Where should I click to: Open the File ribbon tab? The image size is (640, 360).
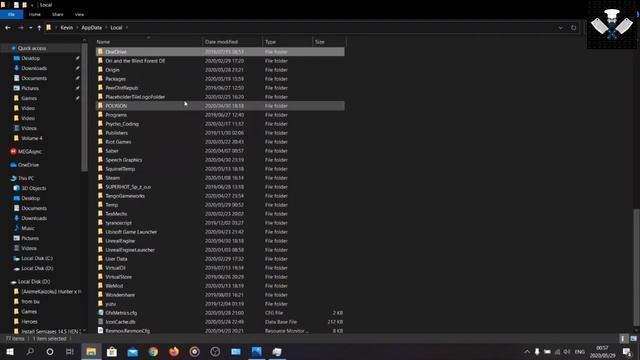pos(11,14)
